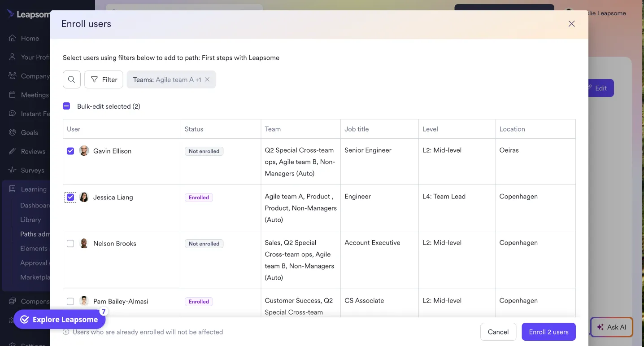Check Pam Bailey-Almasi's row checkbox
This screenshot has height=347, width=644.
pos(70,301)
